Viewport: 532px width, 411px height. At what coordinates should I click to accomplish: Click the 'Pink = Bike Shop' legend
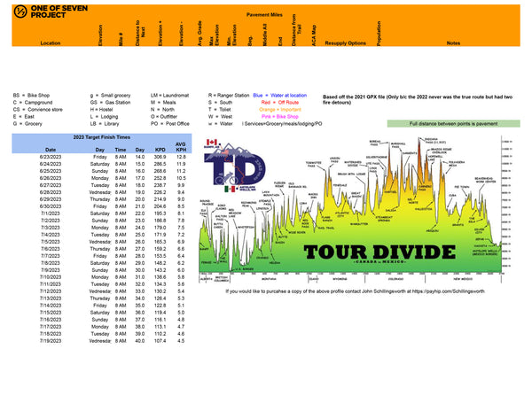click(x=278, y=115)
